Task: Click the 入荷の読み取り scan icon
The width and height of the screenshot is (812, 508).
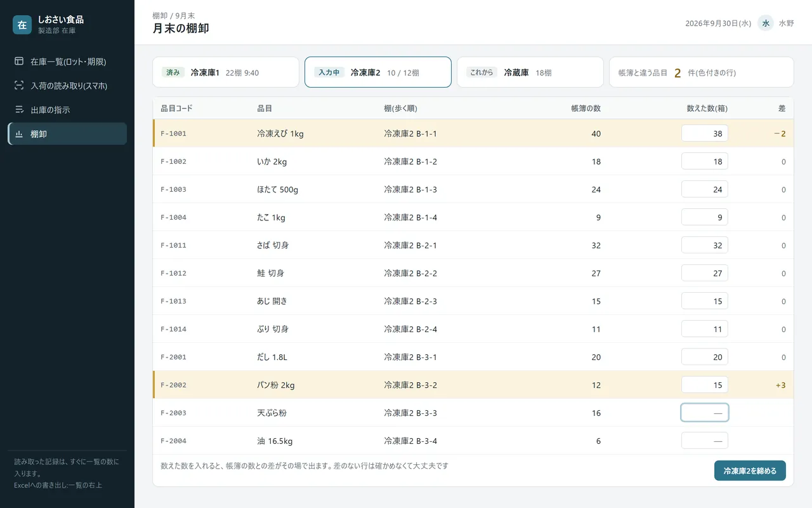Action: [x=19, y=86]
